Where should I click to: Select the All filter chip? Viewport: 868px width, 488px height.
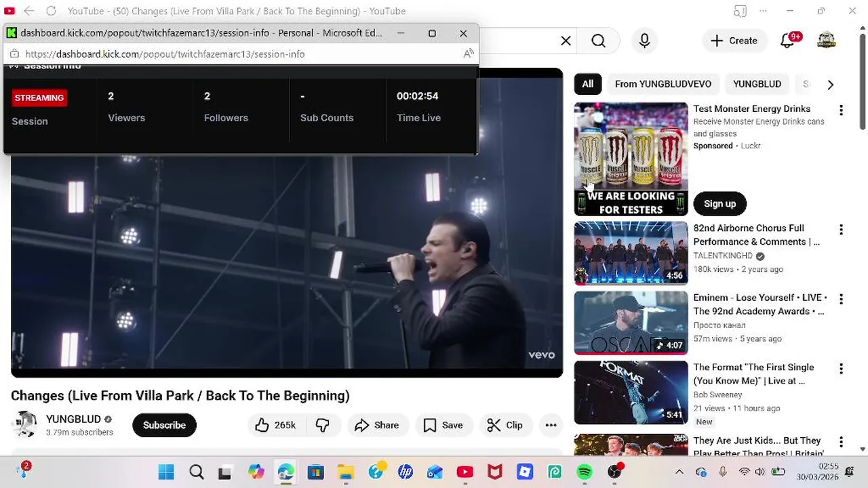(587, 84)
